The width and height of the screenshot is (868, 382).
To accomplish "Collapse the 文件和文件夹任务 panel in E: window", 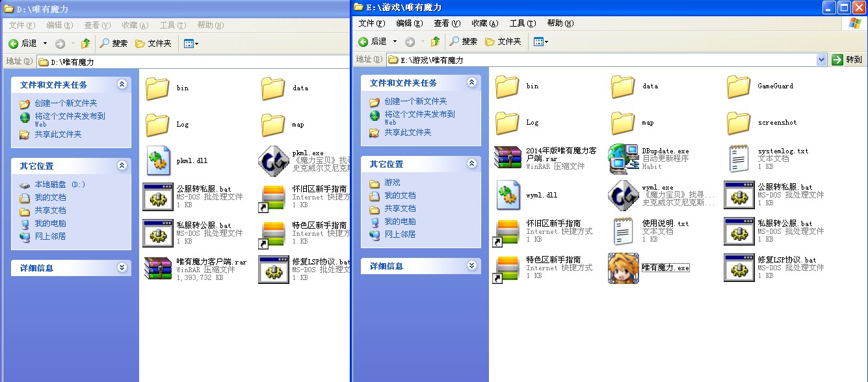I will 472,82.
